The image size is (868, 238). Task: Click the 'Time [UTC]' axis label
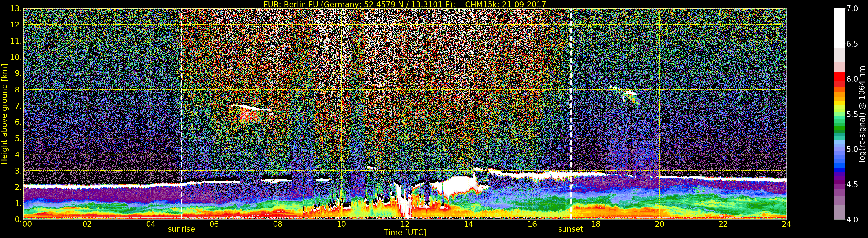coord(405,232)
